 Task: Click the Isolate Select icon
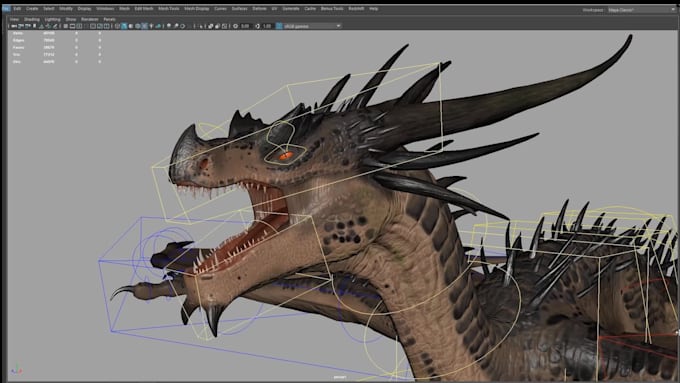201,26
